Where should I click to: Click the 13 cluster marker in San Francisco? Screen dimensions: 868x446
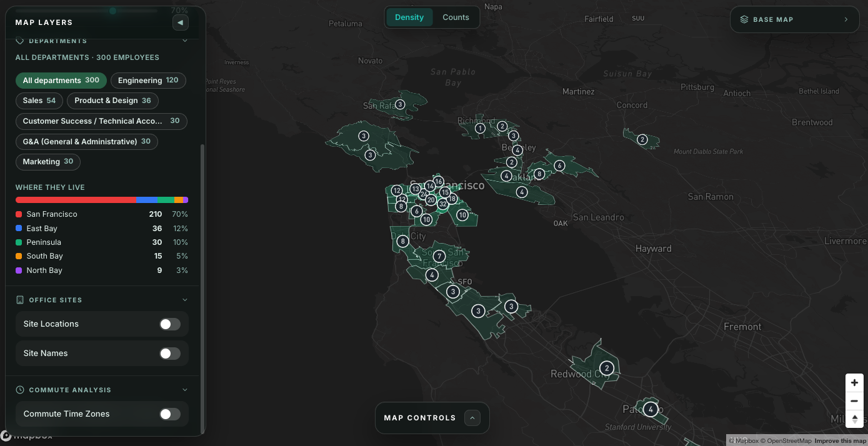pos(416,189)
